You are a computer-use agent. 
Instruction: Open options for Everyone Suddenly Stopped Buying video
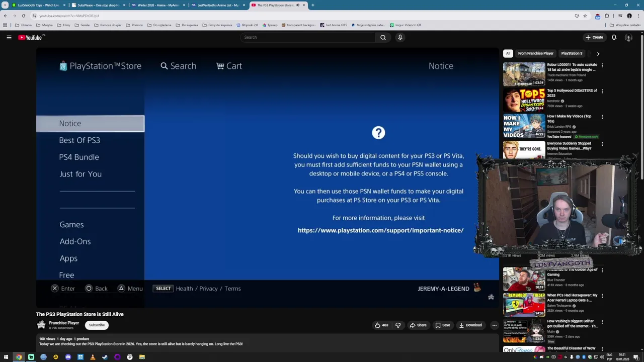coord(602,144)
